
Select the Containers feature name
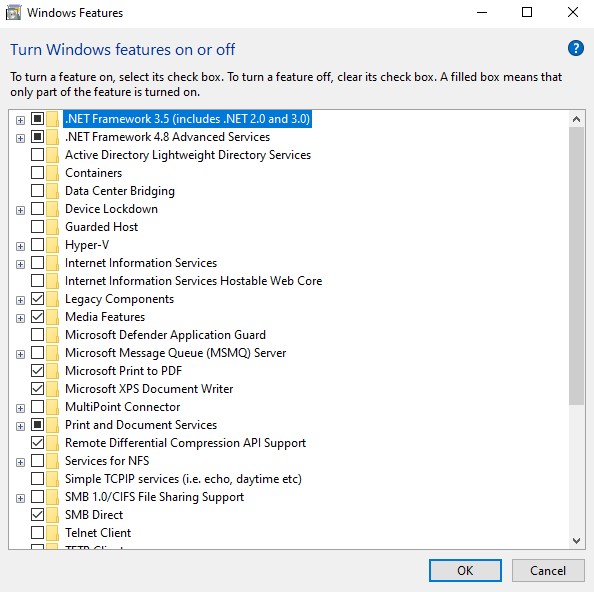94,173
